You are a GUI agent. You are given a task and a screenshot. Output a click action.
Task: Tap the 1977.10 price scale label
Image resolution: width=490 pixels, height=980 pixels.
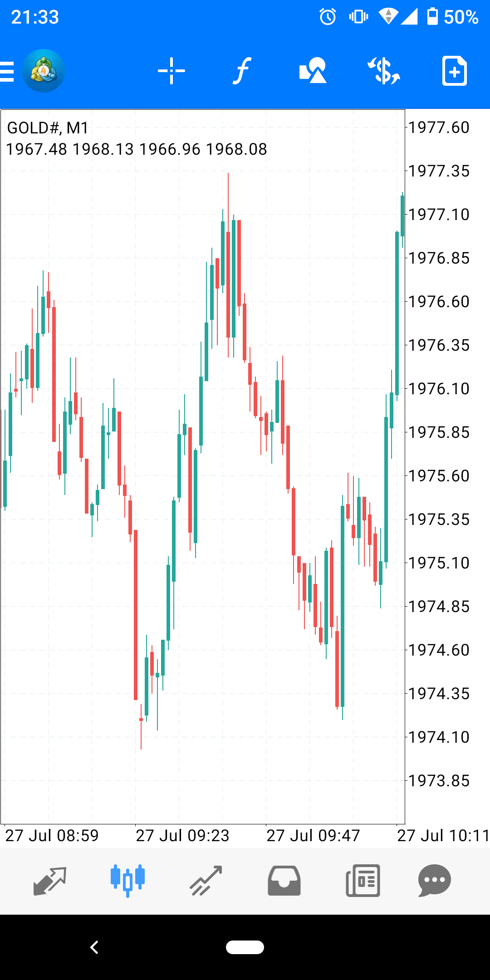(439, 215)
